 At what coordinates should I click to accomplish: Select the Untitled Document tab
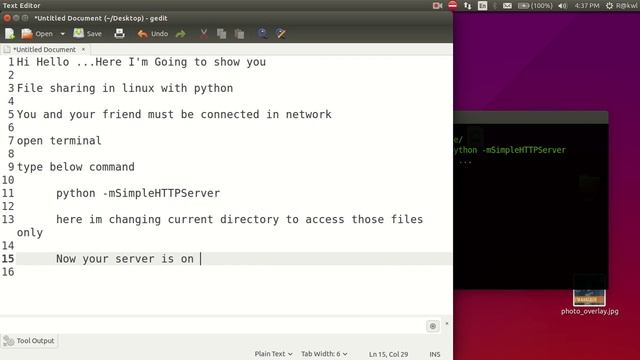[44, 49]
